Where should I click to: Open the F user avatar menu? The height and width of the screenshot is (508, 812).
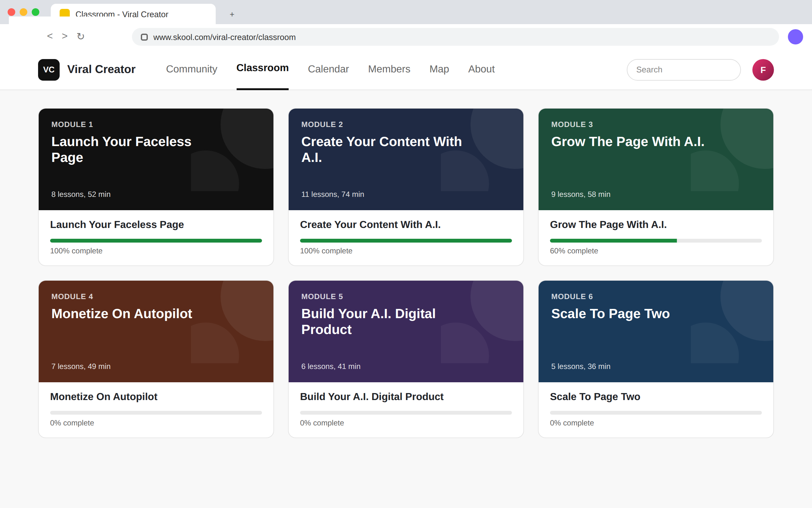coord(763,70)
